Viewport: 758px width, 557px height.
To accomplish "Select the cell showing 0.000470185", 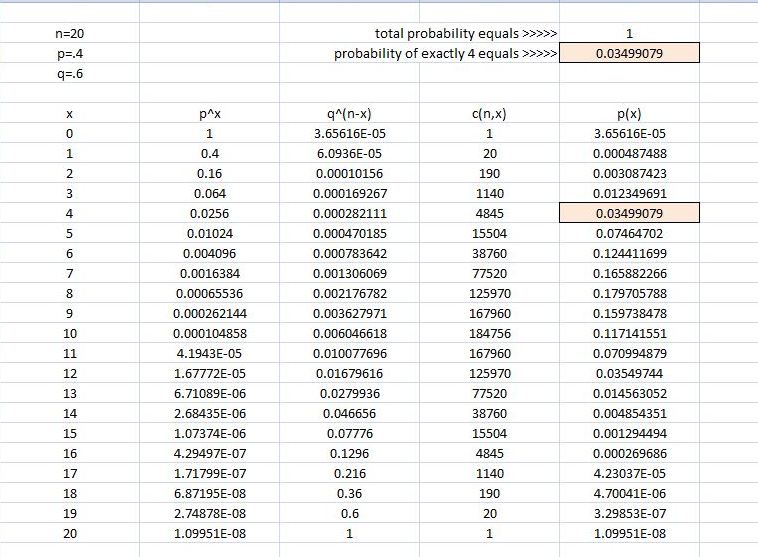I will coord(350,234).
